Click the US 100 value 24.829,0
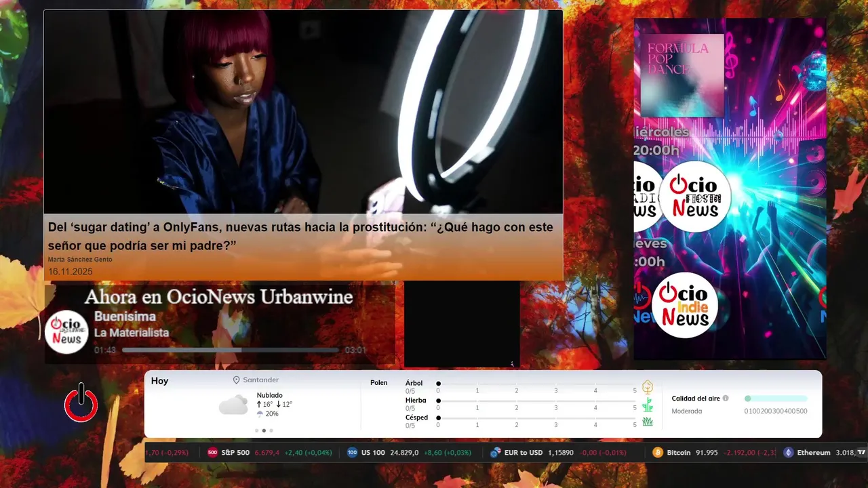Screen dimensions: 868x488 404,453
